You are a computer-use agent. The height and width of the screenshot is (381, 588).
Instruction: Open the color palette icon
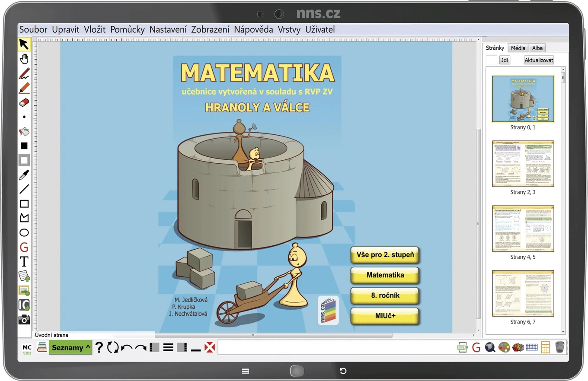504,347
